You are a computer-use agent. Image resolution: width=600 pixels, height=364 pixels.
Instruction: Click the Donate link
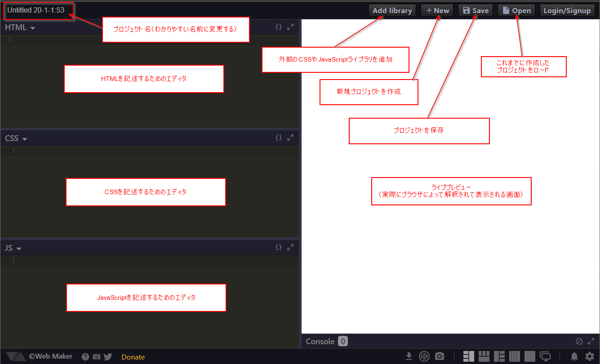point(133,357)
